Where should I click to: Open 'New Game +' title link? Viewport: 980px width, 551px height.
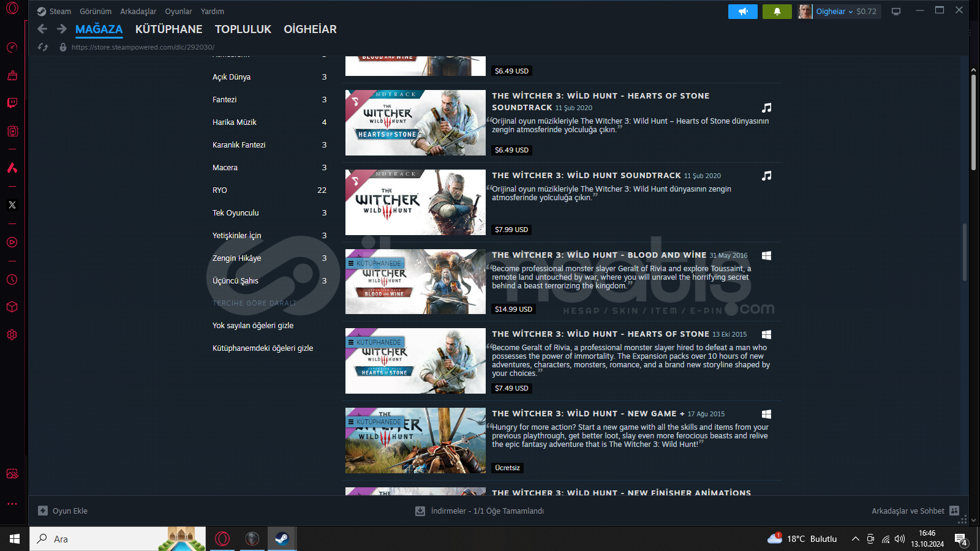pos(589,414)
